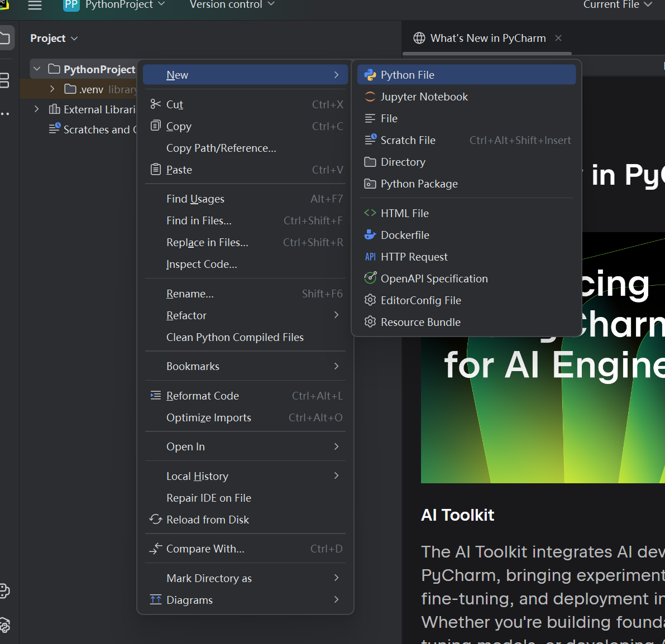
Task: Click the OpenAPI Specification icon
Action: click(x=370, y=278)
